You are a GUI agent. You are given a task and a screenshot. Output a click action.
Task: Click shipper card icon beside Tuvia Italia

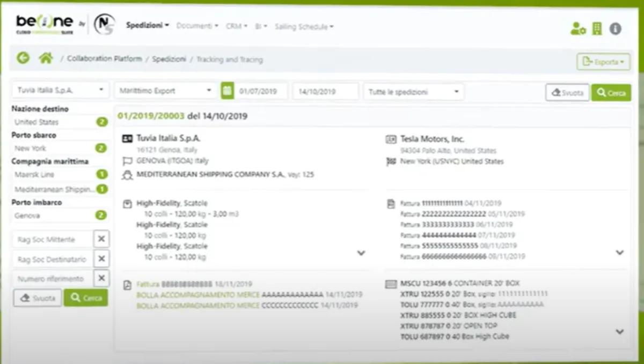coord(127,139)
